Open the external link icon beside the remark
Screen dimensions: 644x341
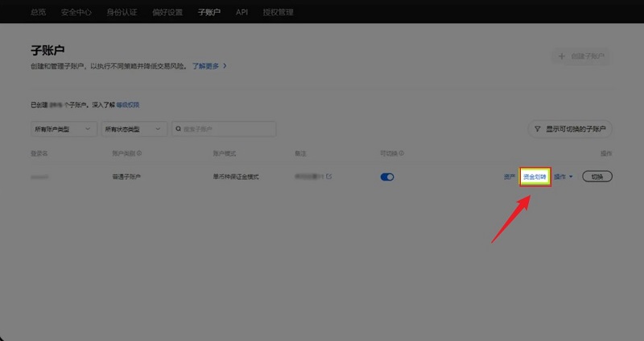point(328,177)
